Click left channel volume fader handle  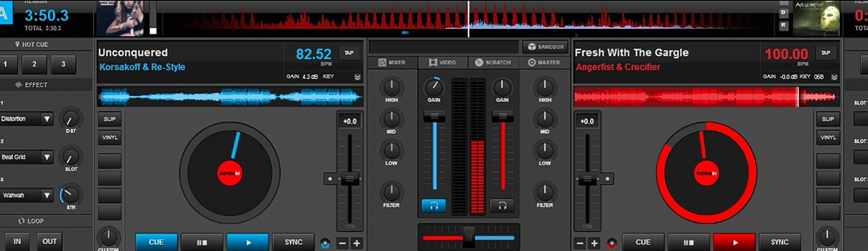coord(434,116)
